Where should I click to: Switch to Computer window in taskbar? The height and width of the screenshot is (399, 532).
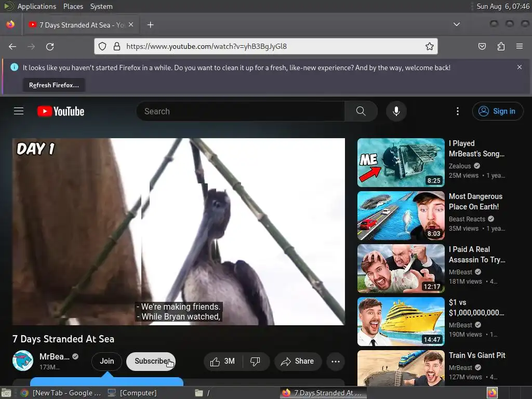(x=132, y=393)
